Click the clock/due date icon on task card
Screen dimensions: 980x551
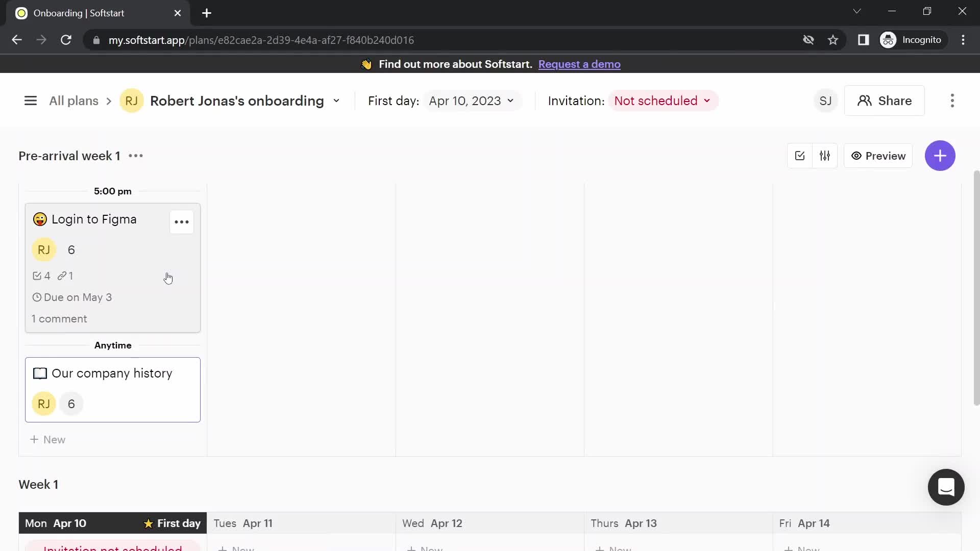pyautogui.click(x=36, y=297)
